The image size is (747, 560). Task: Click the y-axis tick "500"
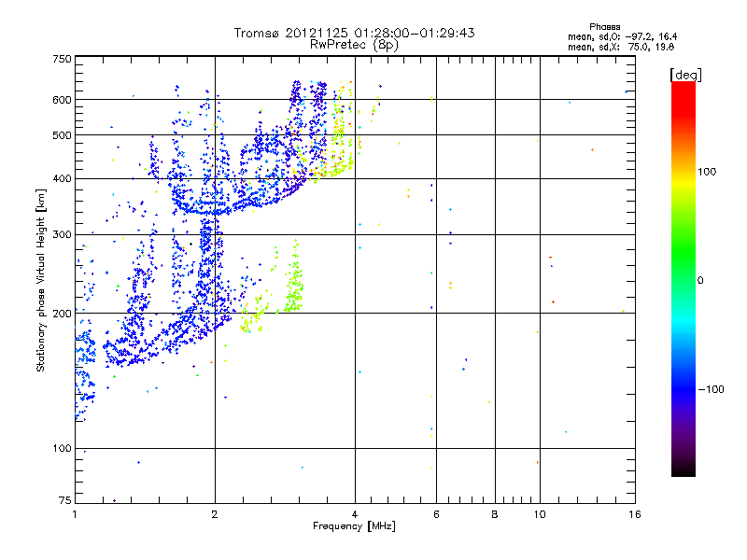click(x=62, y=135)
